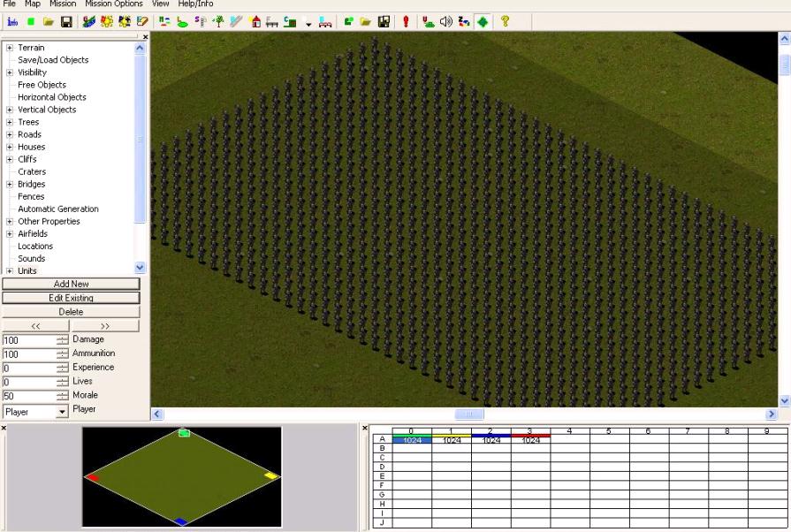Image resolution: width=791 pixels, height=532 pixels.
Task: Click the Edit Existing button
Action: pos(71,298)
